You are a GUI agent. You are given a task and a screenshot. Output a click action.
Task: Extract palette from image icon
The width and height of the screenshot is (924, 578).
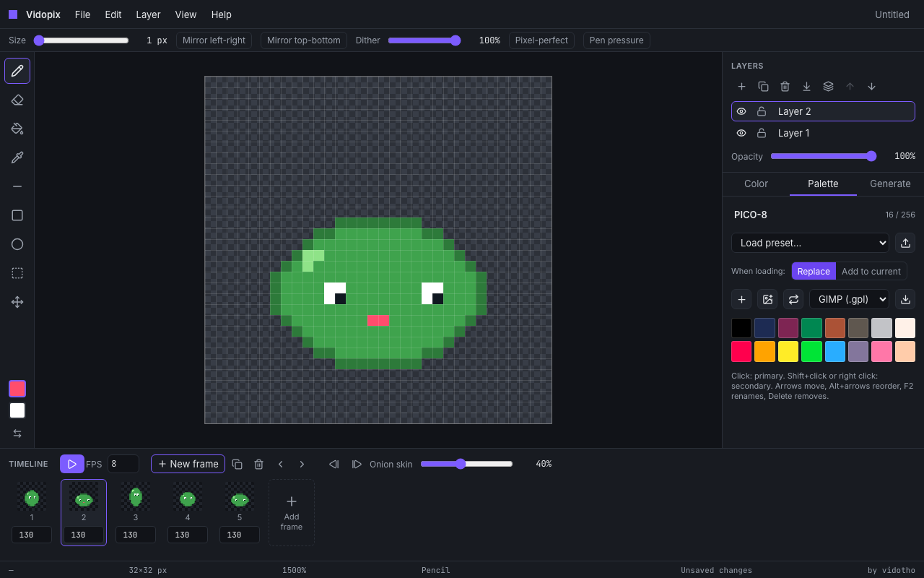click(767, 299)
